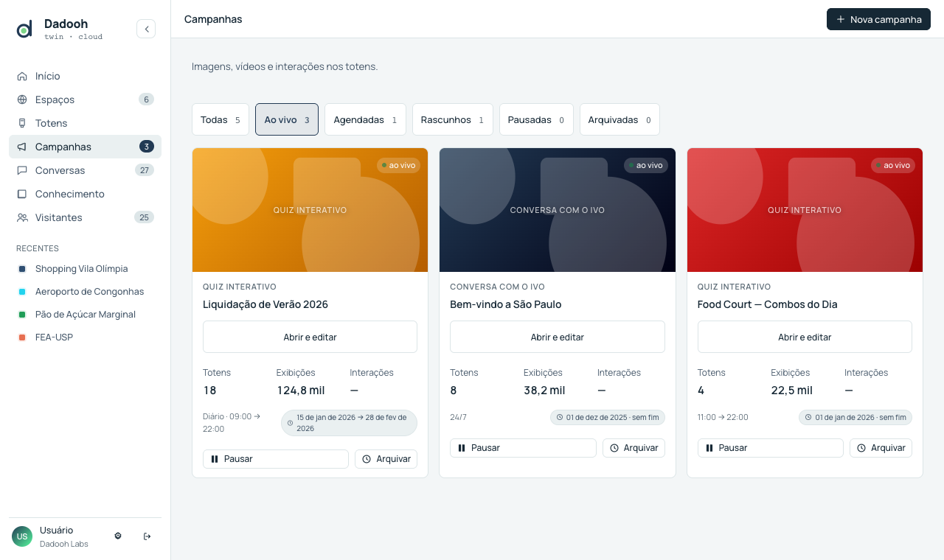This screenshot has width=944, height=560.
Task: Open recent space Pão de Açúcar Marginal
Action: click(85, 315)
